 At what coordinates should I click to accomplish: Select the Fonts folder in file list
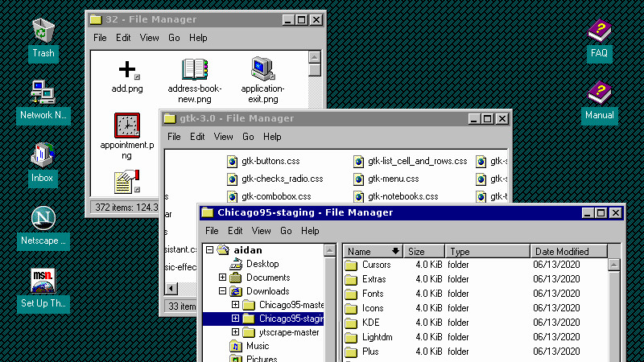tap(373, 294)
